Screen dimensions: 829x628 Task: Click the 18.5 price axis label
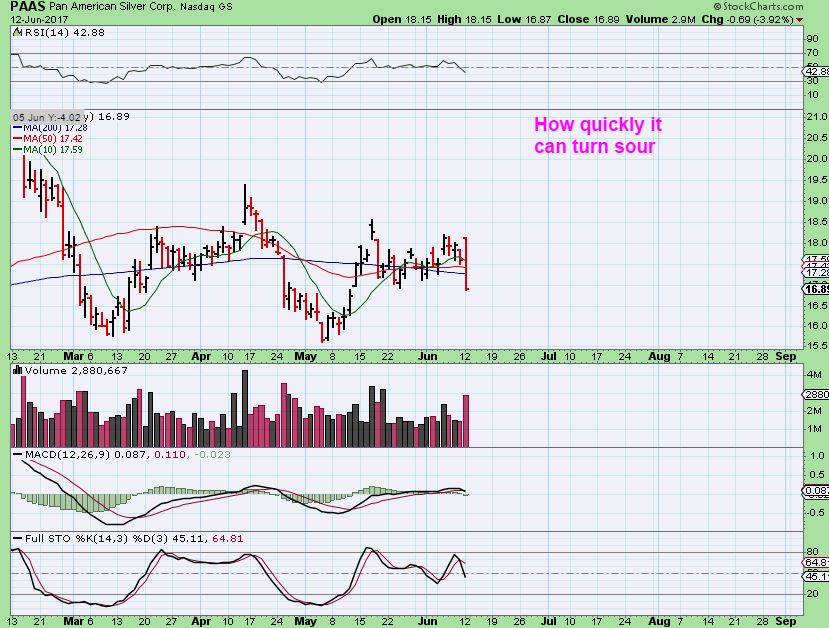pyautogui.click(x=817, y=222)
